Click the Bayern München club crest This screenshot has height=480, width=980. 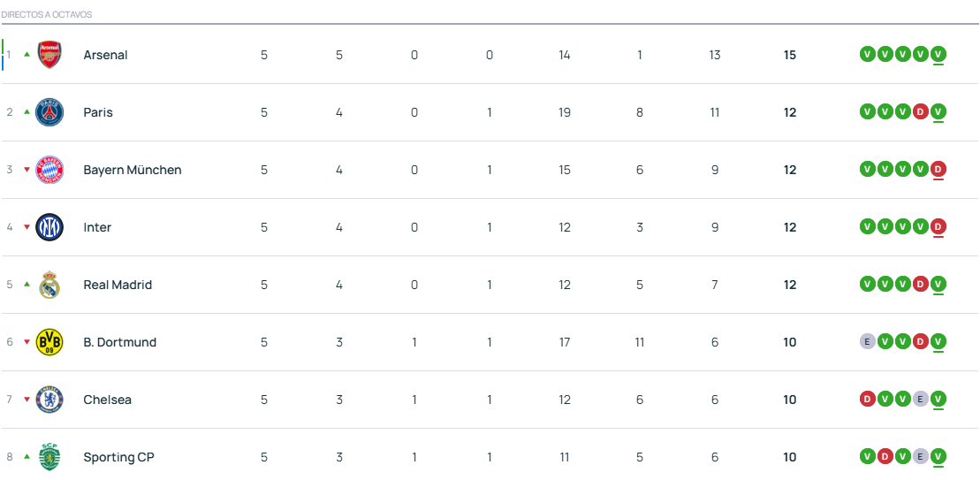(49, 170)
